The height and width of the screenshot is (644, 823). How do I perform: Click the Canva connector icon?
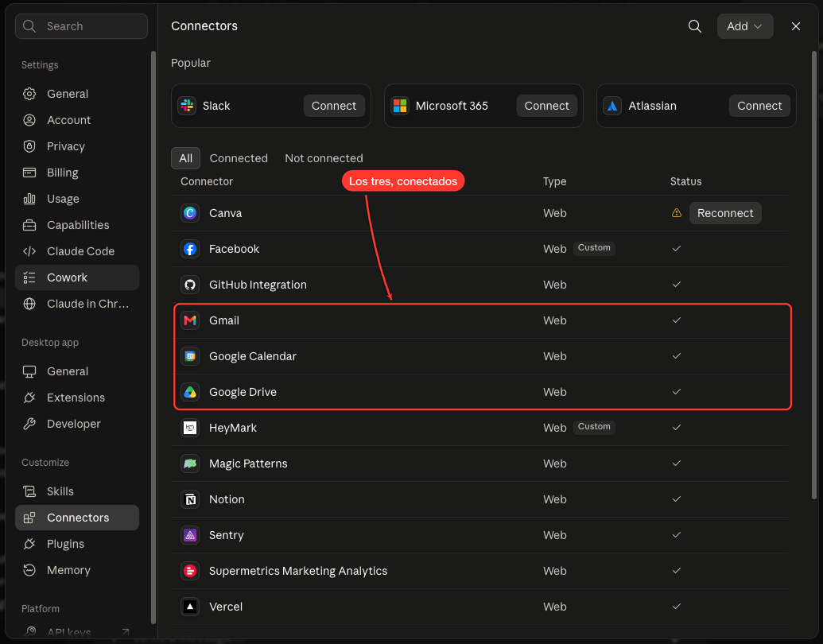coord(190,213)
